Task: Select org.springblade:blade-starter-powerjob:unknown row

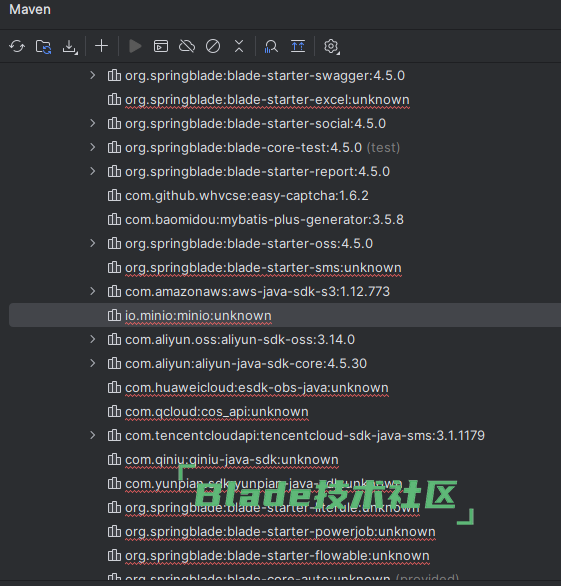Action: pos(280,532)
